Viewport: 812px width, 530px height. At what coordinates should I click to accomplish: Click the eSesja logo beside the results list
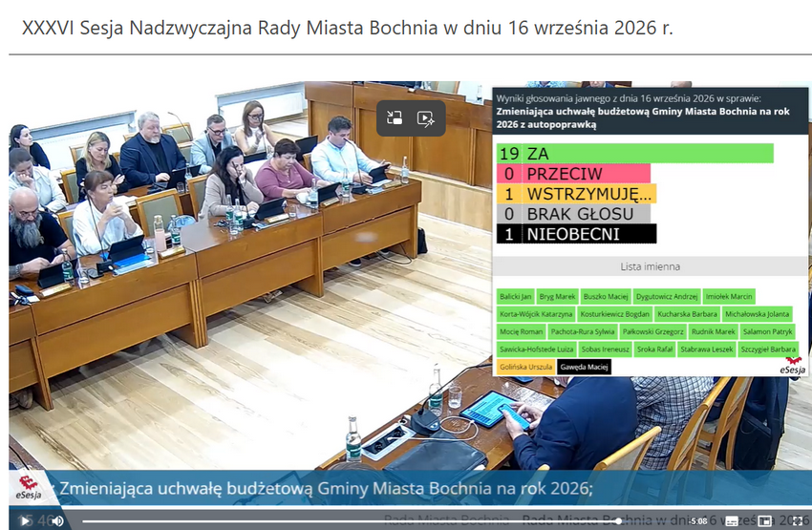793,366
